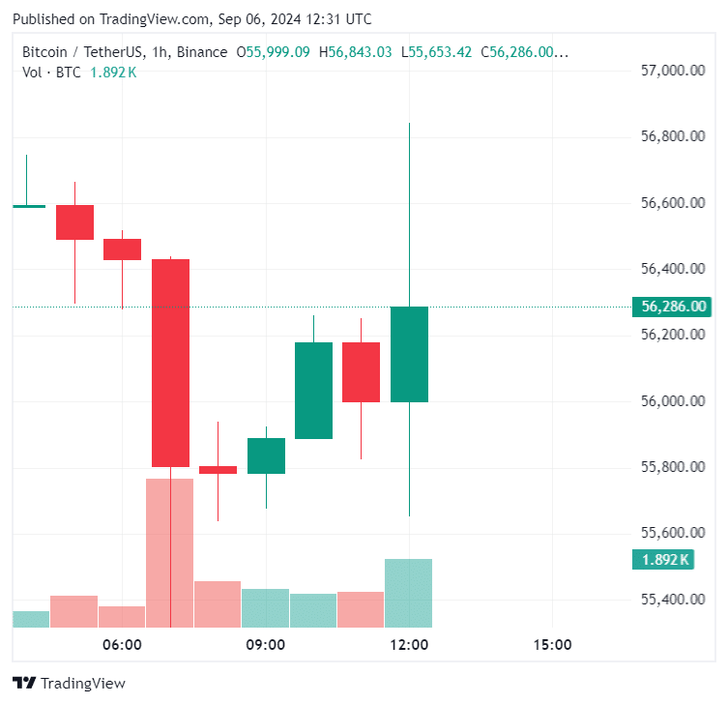Select the large red 07:00 candle body
This screenshot has height=704, width=728.
click(170, 363)
